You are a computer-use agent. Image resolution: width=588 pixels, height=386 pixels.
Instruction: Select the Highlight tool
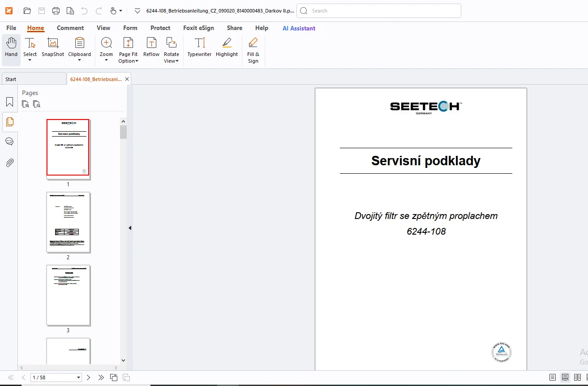pyautogui.click(x=227, y=47)
